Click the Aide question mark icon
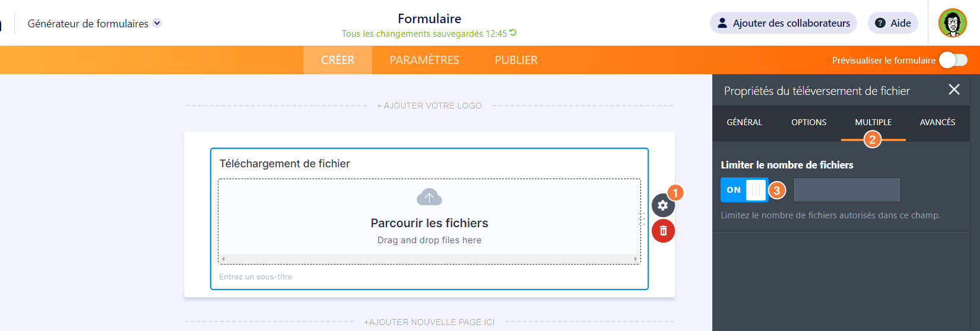 880,23
